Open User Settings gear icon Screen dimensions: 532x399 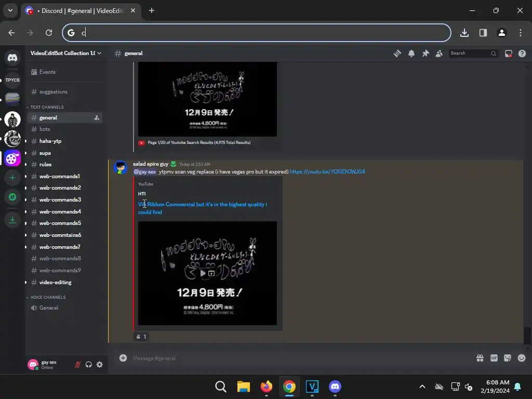point(100,364)
